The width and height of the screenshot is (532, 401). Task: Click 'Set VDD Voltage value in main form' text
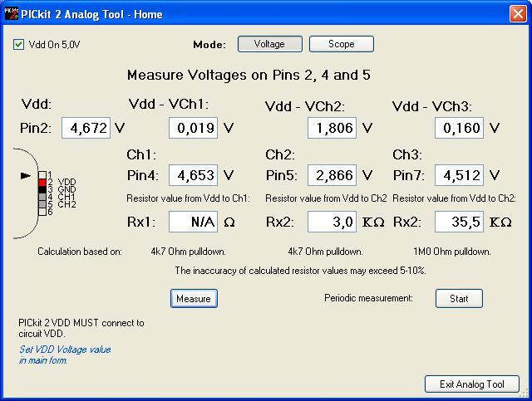[x=65, y=355]
